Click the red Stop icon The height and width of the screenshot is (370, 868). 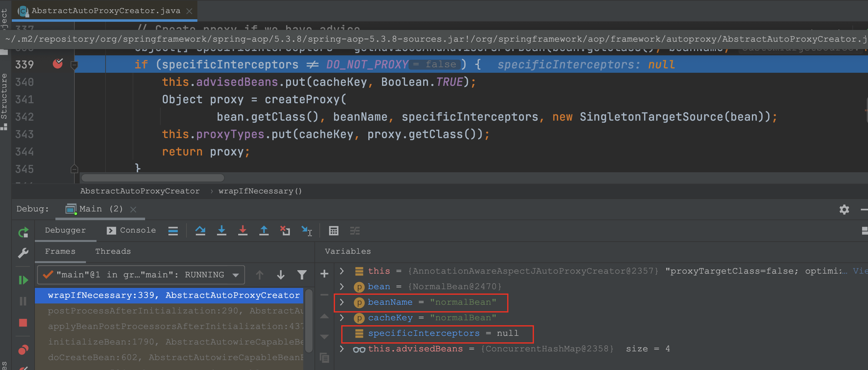[23, 322]
